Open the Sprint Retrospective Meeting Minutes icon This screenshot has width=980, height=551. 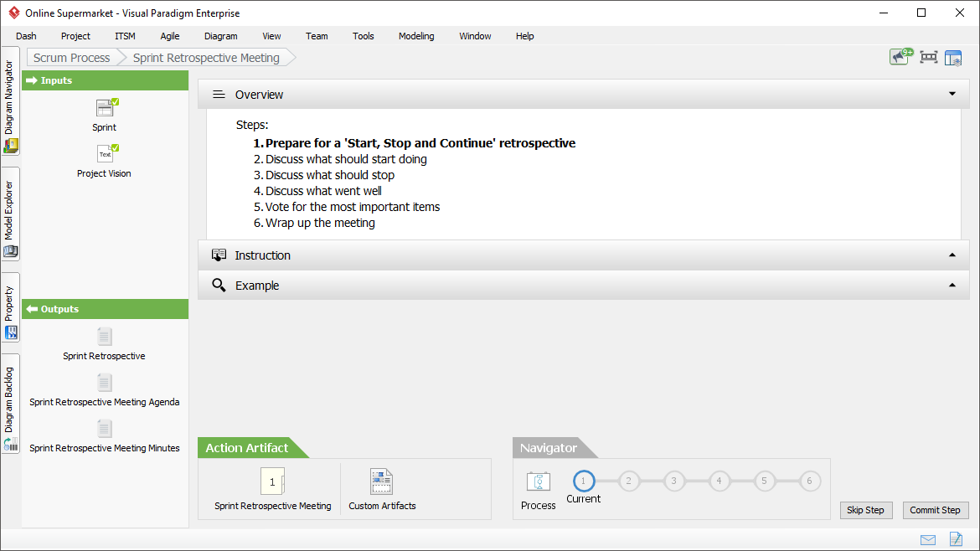click(105, 430)
